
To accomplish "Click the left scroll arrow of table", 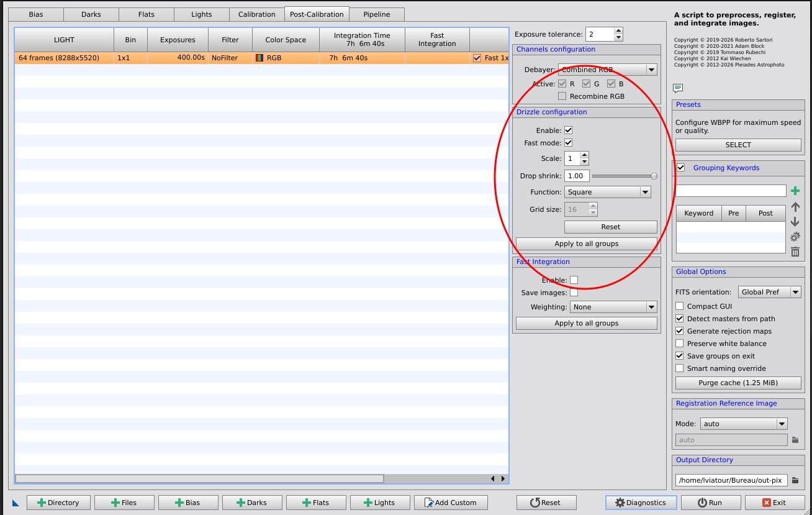I will pos(493,478).
